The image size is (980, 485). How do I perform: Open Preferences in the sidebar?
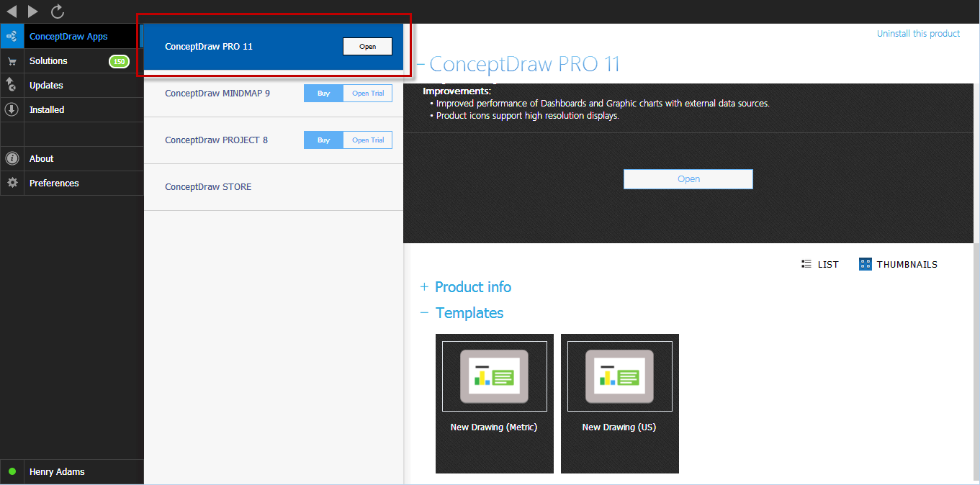click(54, 183)
